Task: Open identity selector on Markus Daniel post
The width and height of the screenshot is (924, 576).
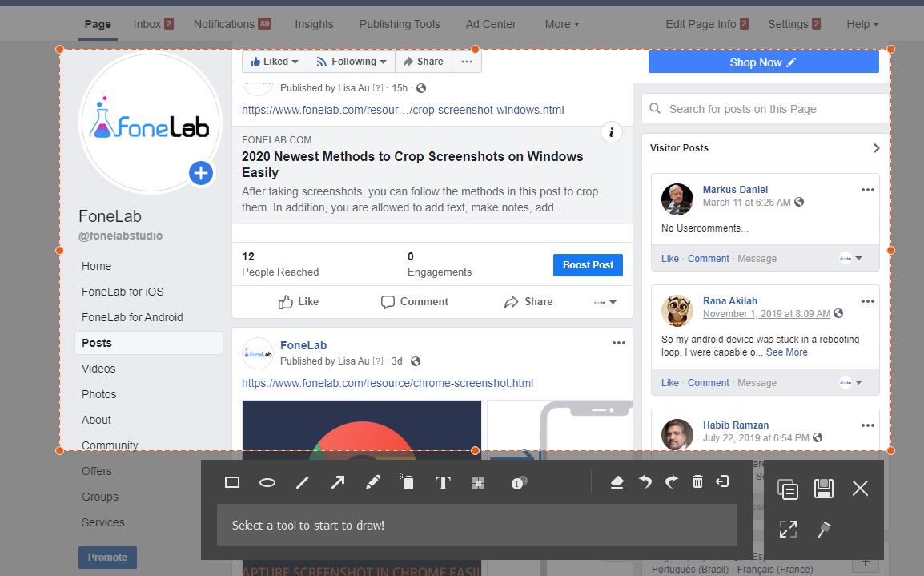Action: [850, 258]
